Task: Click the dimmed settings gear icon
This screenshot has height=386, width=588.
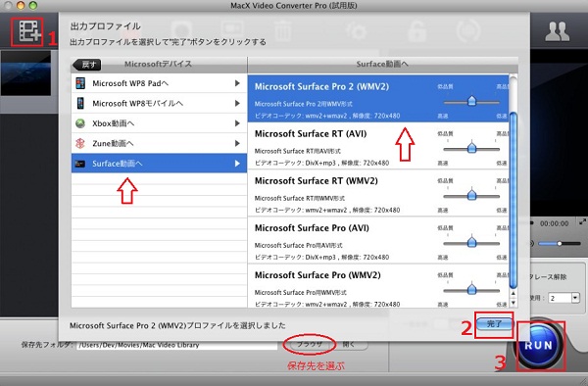Action: click(x=356, y=31)
